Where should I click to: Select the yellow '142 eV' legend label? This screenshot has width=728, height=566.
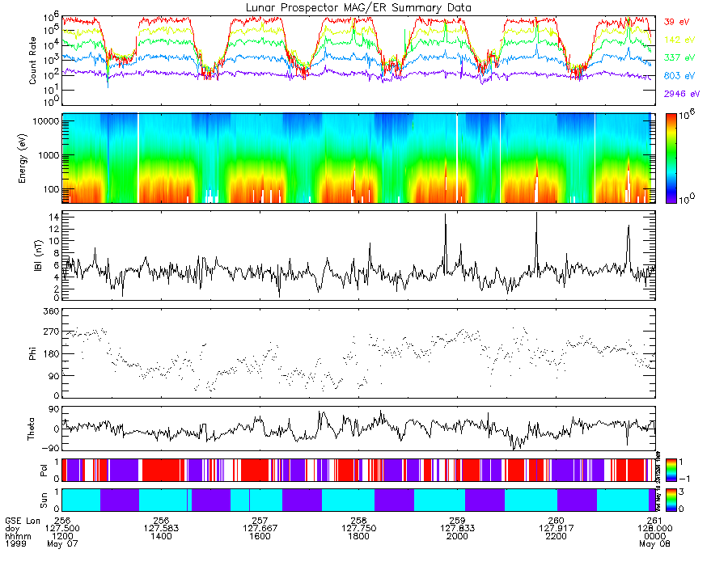coord(679,40)
